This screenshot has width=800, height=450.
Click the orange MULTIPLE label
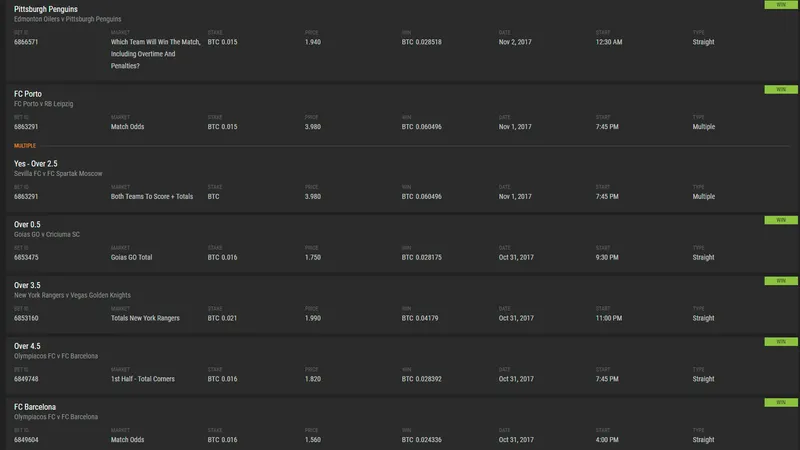tap(25, 145)
